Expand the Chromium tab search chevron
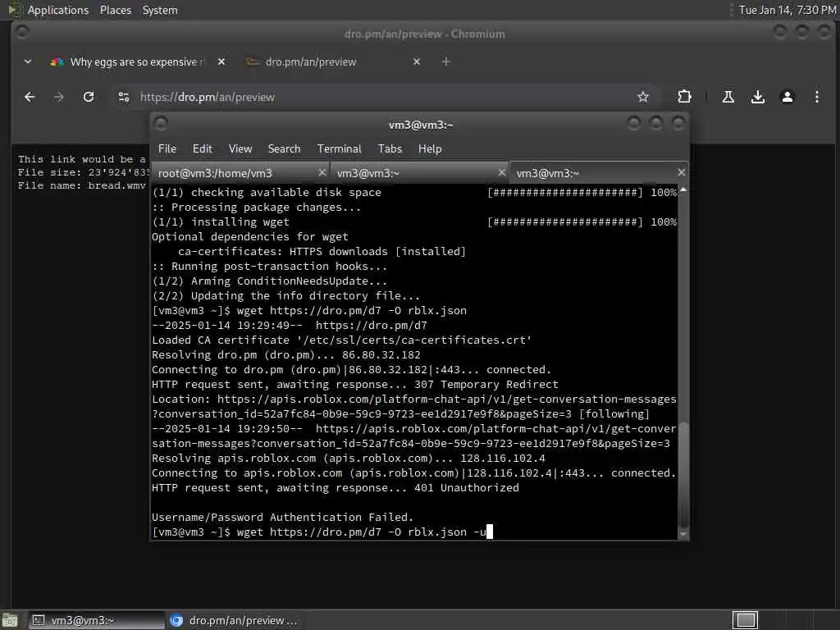 point(28,62)
